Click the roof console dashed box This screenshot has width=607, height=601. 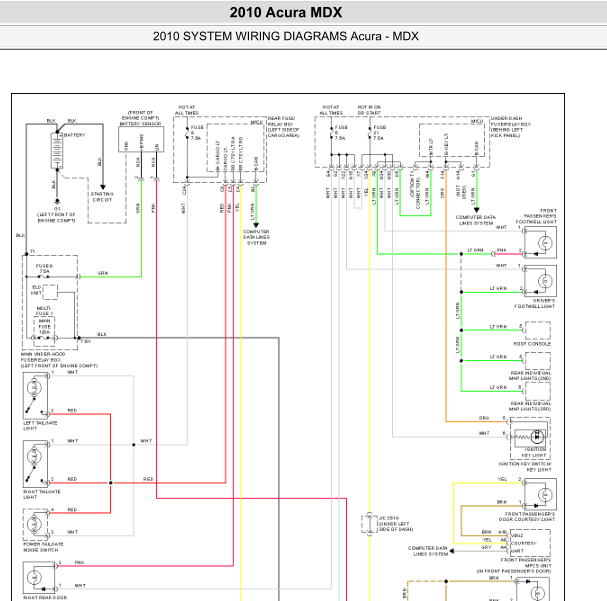[538, 330]
